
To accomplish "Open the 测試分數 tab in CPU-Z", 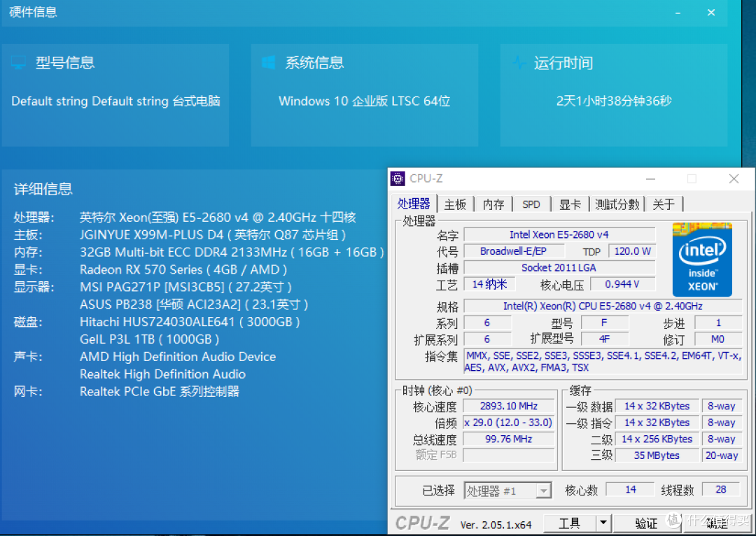I will point(617,204).
